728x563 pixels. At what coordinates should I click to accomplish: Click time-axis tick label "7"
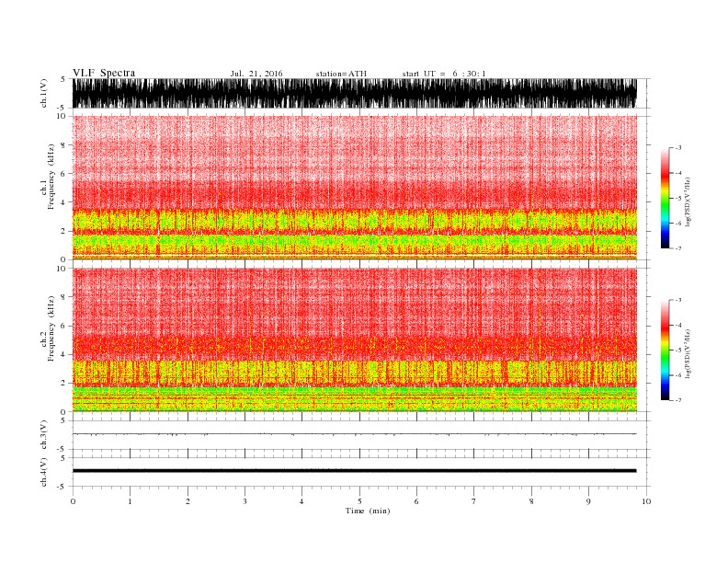tap(474, 501)
